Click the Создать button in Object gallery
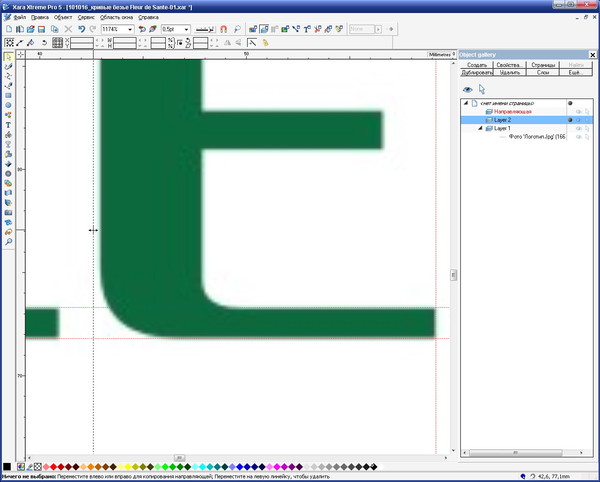Image resolution: width=600 pixels, height=482 pixels. click(477, 65)
